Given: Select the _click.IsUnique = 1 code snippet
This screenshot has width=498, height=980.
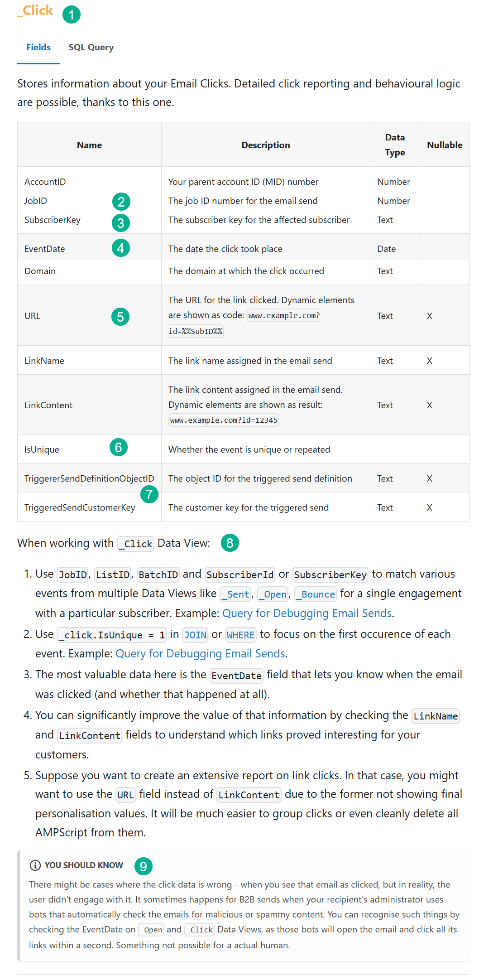Looking at the screenshot, I should pos(111,635).
